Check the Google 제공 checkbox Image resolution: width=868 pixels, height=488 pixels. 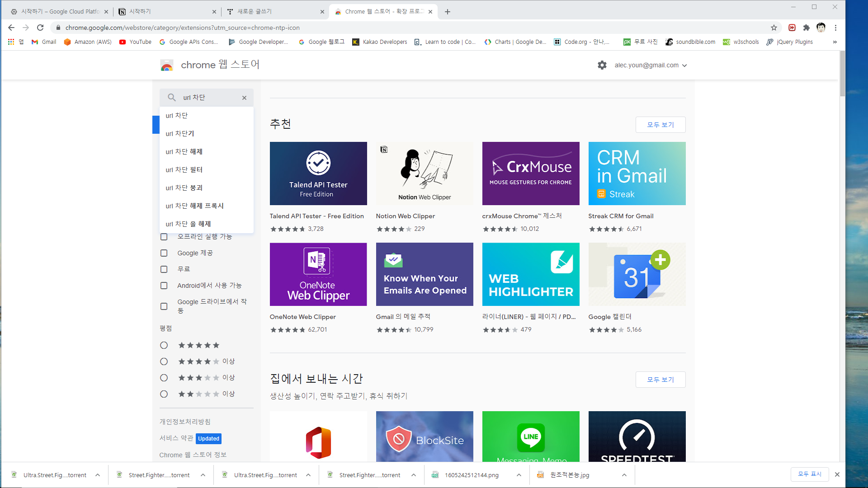164,253
